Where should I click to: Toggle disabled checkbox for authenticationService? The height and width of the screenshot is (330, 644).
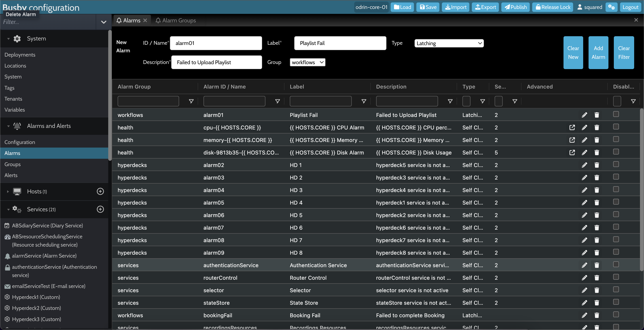pos(616,264)
